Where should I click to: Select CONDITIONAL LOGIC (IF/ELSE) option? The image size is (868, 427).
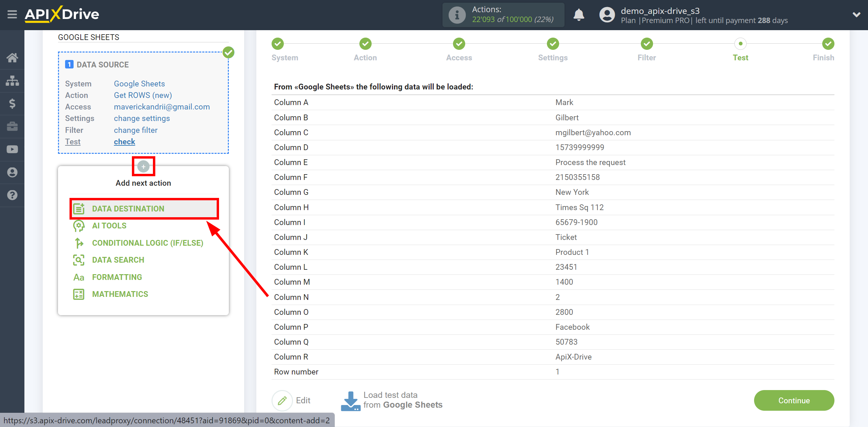click(147, 243)
